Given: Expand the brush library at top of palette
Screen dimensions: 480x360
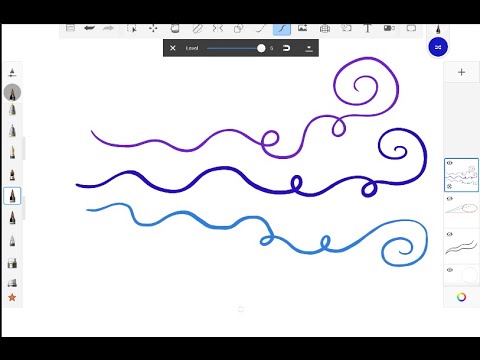Looking at the screenshot, I should [12, 73].
